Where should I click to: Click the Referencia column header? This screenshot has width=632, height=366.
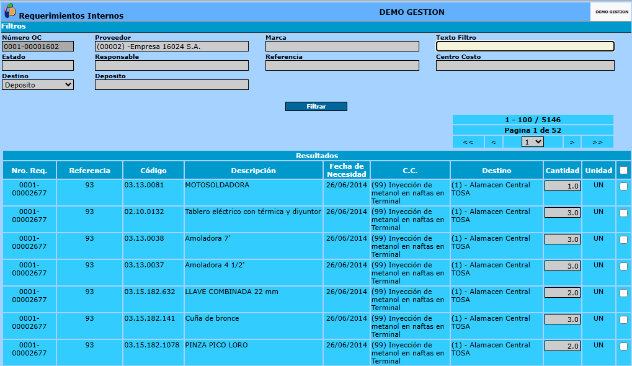coord(89,171)
